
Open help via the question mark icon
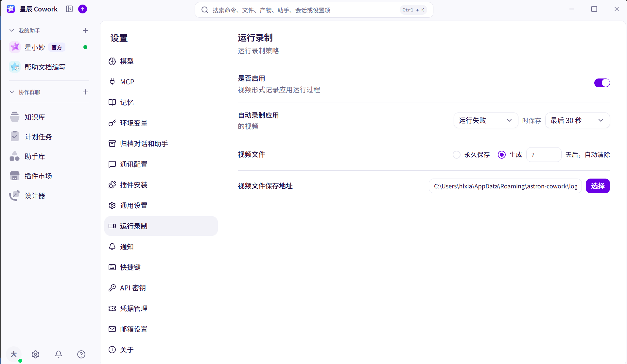tap(81, 354)
